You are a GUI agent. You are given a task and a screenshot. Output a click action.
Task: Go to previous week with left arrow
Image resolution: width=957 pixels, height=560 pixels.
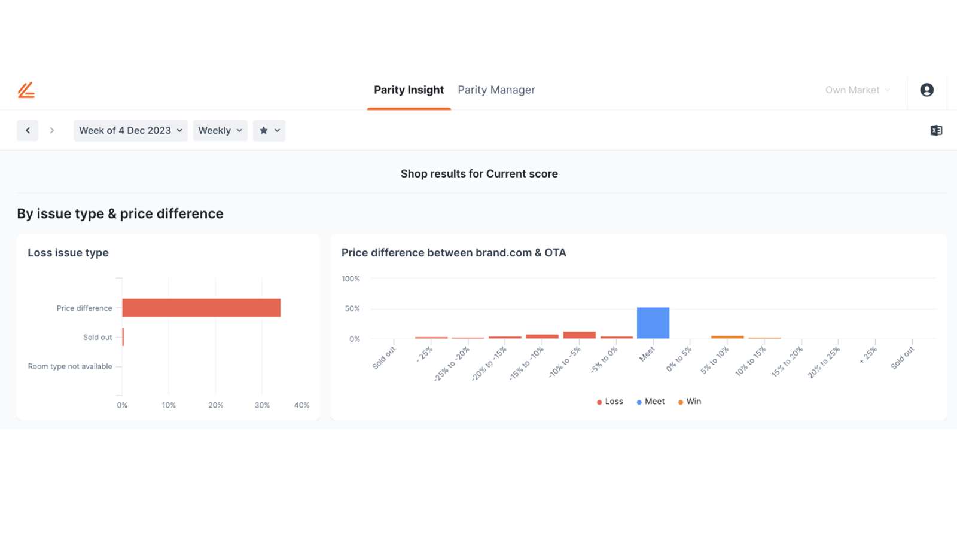(28, 130)
